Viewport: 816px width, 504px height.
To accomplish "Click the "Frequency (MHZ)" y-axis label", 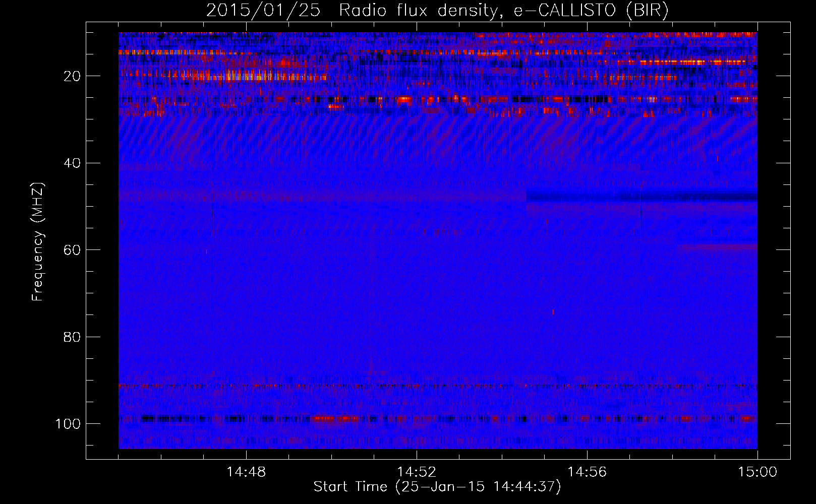I will (38, 242).
